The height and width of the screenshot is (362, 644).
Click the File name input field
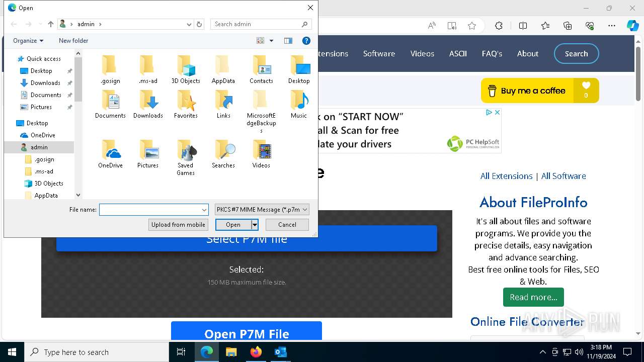(150, 210)
